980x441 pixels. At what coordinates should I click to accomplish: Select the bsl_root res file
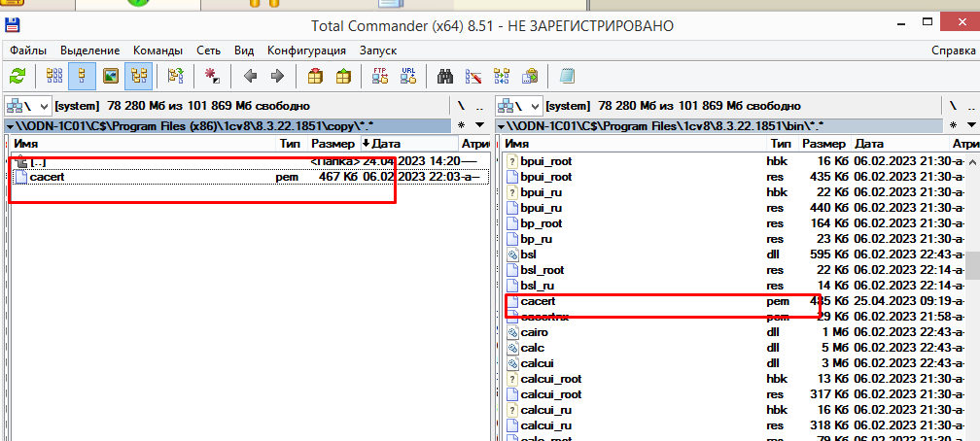pos(735,270)
